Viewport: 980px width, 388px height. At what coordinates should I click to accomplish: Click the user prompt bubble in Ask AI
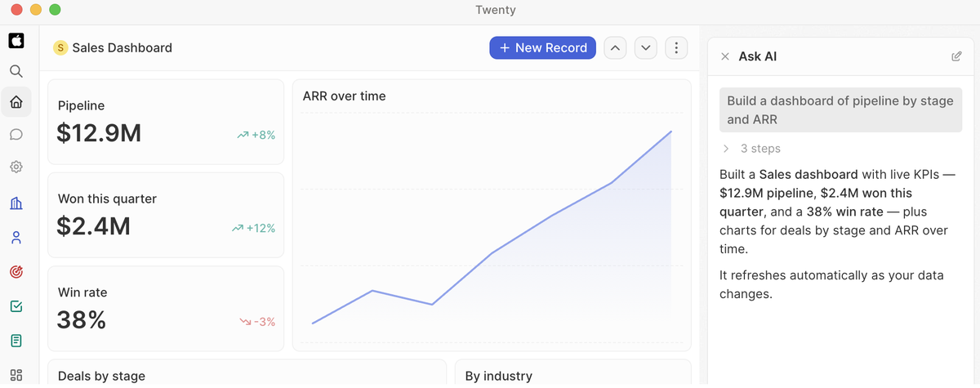[840, 110]
